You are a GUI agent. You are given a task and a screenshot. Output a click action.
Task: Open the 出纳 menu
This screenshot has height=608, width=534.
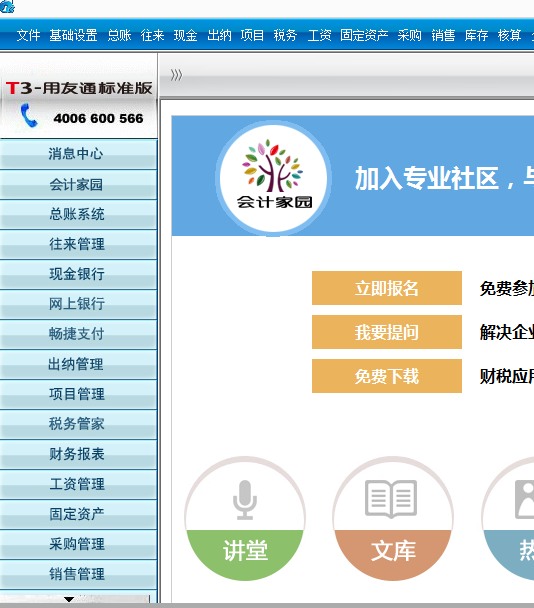(x=219, y=35)
